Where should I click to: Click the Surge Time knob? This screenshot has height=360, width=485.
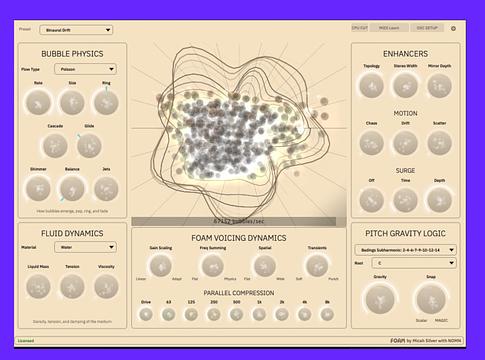(405, 200)
